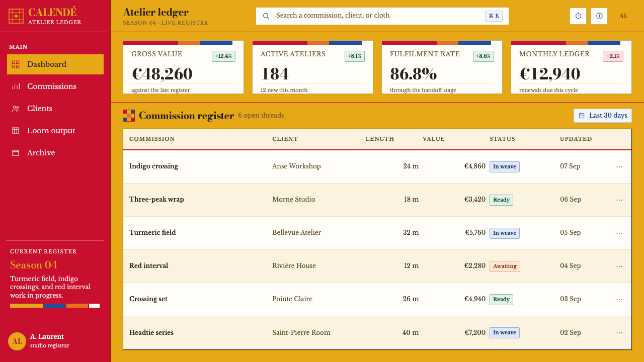Select the Indigo crossing commission name
The height and width of the screenshot is (362, 644).
(153, 166)
